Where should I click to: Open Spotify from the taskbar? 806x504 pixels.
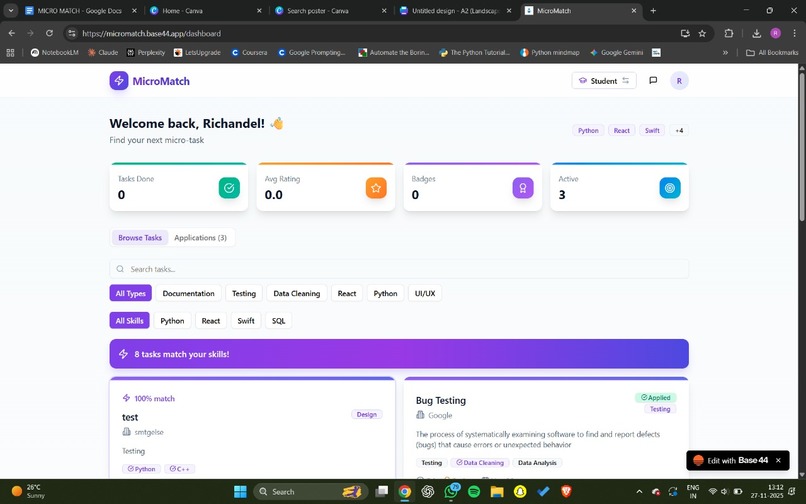[x=474, y=492]
